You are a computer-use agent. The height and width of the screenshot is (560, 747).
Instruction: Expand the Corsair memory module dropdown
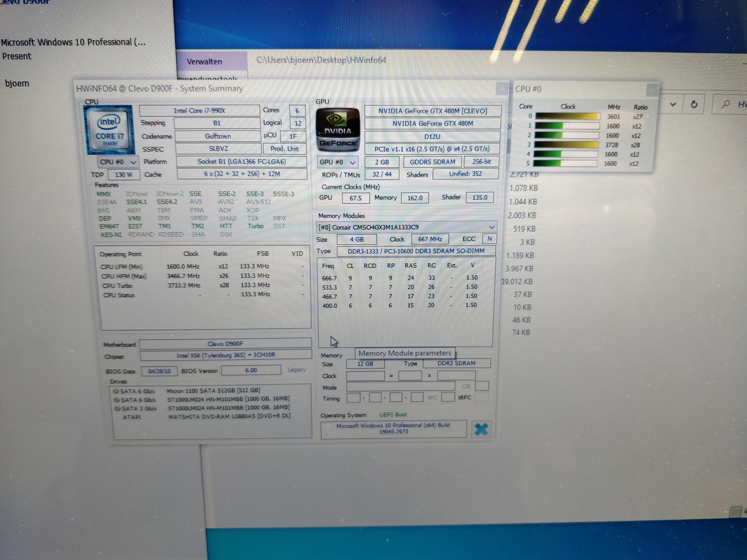click(491, 227)
